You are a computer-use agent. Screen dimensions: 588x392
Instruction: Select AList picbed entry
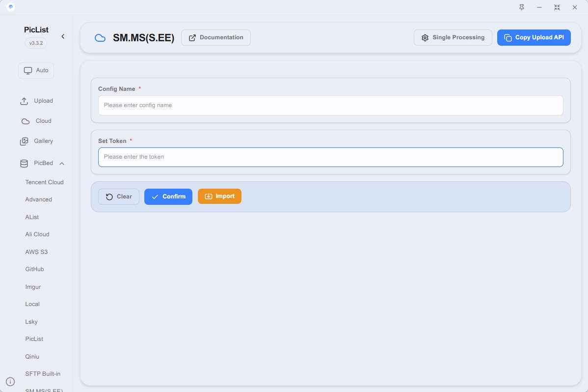click(32, 217)
